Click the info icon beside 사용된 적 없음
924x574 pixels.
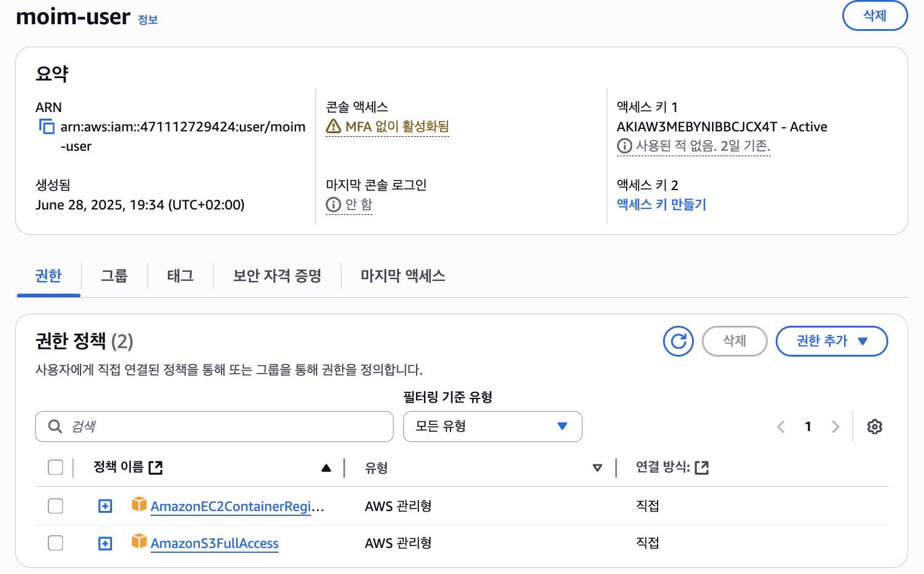point(624,146)
